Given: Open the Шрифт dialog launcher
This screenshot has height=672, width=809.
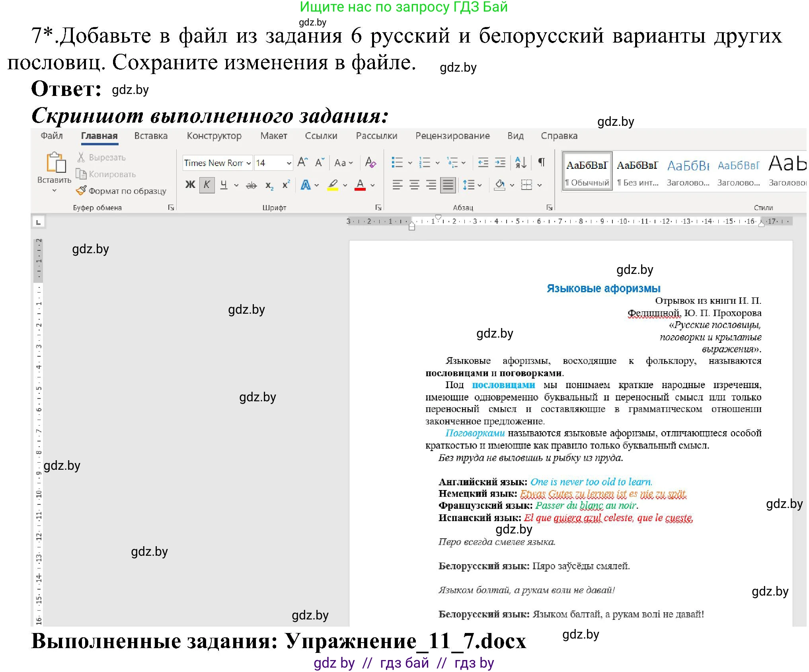Looking at the screenshot, I should pos(378,207).
